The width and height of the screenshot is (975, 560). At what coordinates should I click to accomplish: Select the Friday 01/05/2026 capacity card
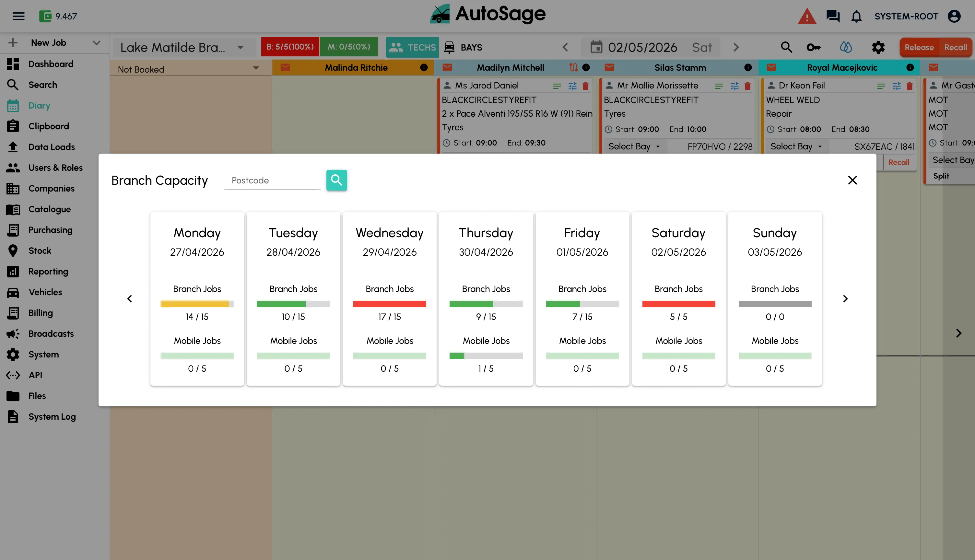click(582, 298)
